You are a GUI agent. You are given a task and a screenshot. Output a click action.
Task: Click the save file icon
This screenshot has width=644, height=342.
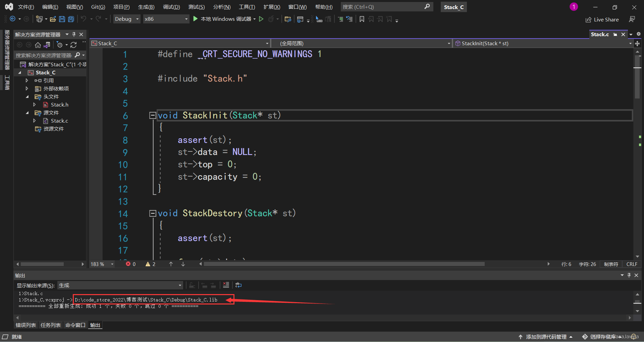tap(62, 19)
